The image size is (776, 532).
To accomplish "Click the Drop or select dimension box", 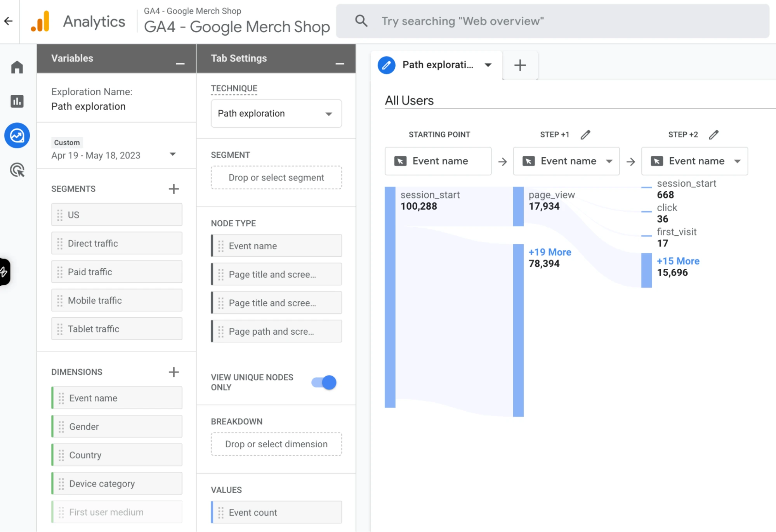I will click(x=276, y=444).
